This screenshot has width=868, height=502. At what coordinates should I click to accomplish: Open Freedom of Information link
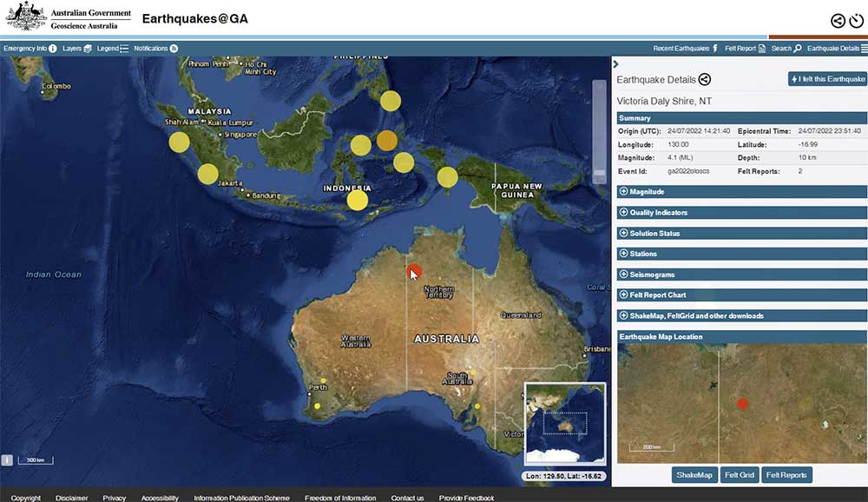tap(340, 498)
